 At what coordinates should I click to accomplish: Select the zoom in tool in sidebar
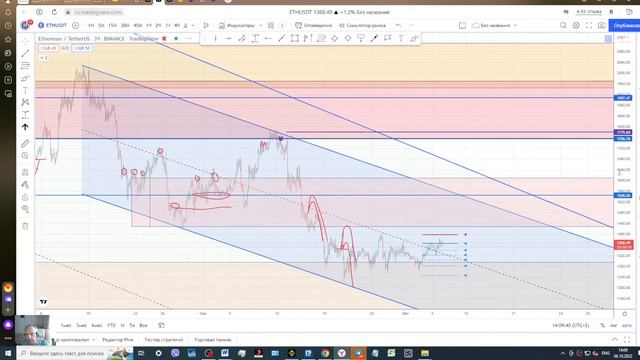pos(25,156)
